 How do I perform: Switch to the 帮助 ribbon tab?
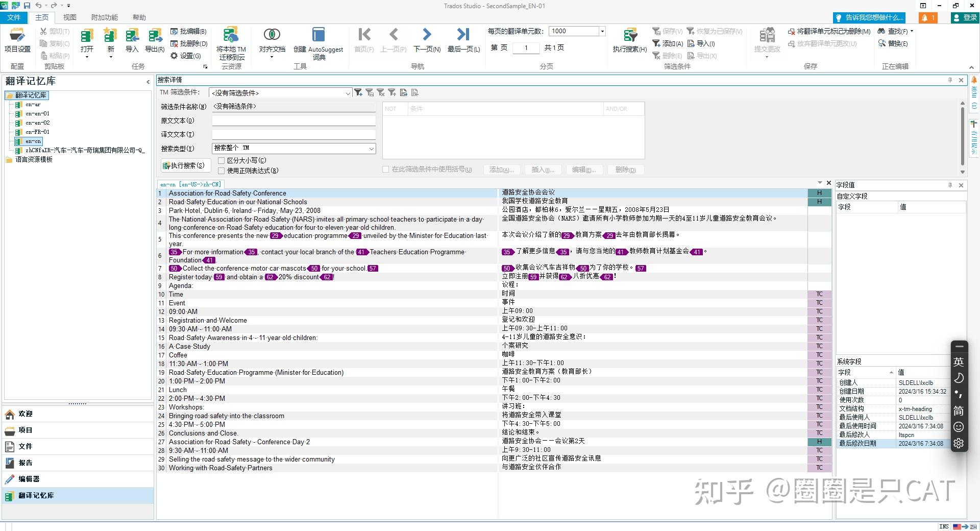pos(139,17)
